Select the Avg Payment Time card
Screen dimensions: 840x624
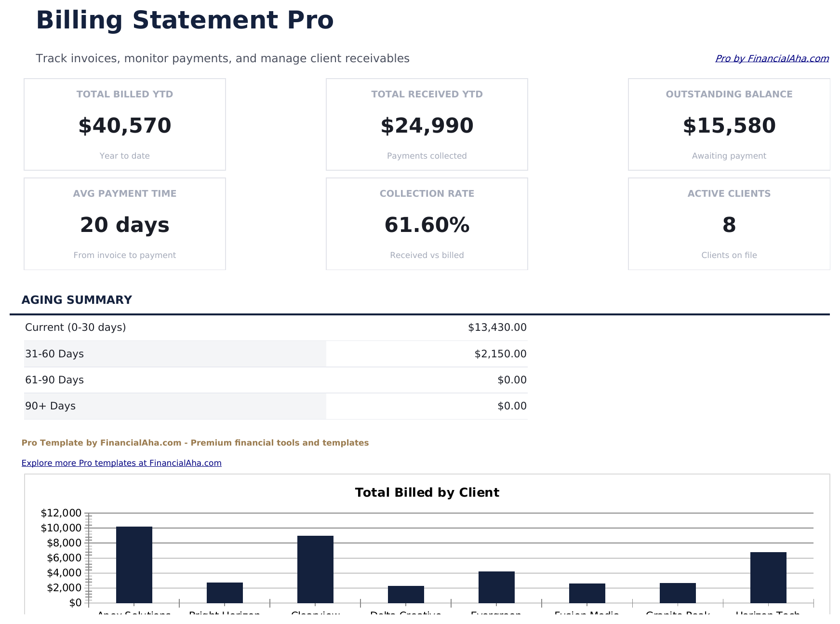coord(124,223)
